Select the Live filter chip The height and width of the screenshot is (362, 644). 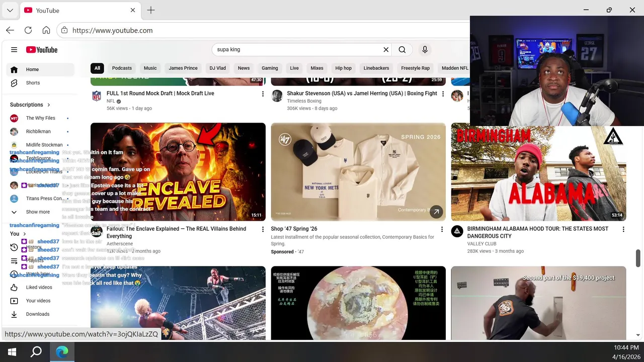tap(294, 68)
